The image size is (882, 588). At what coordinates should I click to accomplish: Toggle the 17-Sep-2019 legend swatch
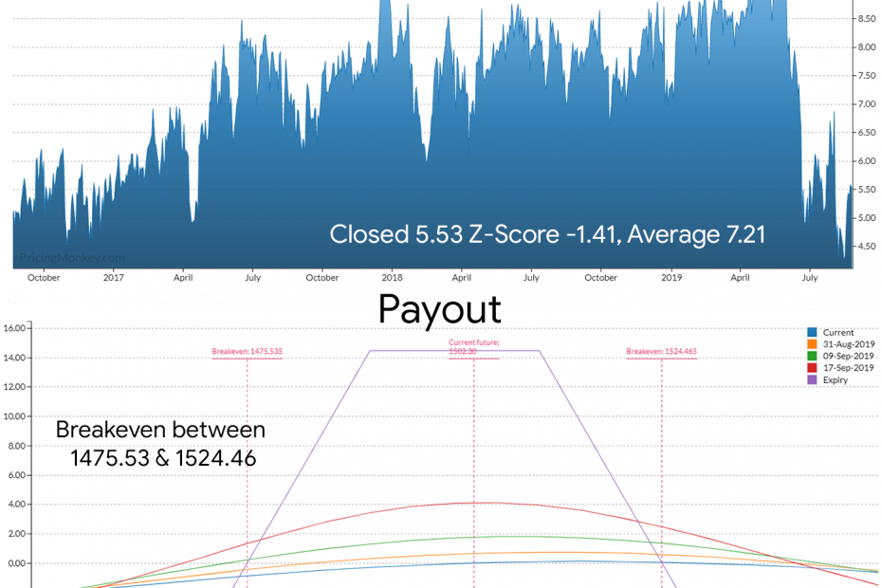[812, 368]
